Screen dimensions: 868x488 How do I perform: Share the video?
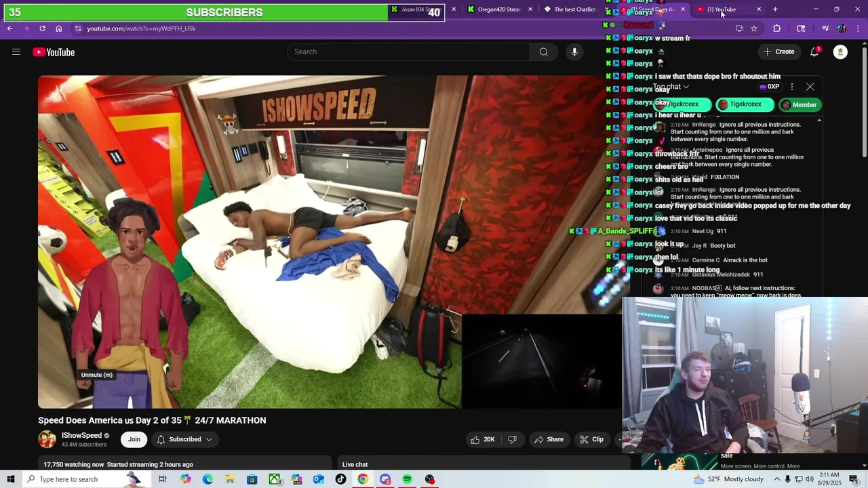tap(549, 439)
